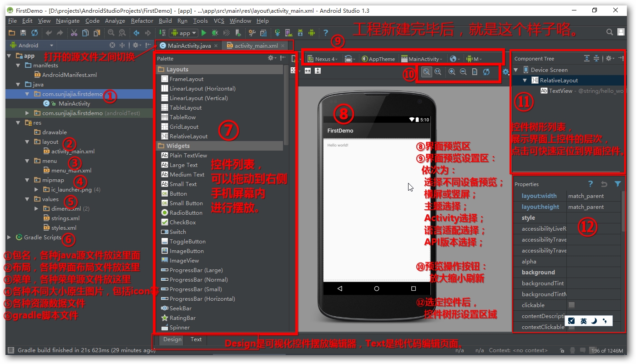Click the Forward navigation arrow
The width and height of the screenshot is (636, 364).
tap(148, 33)
